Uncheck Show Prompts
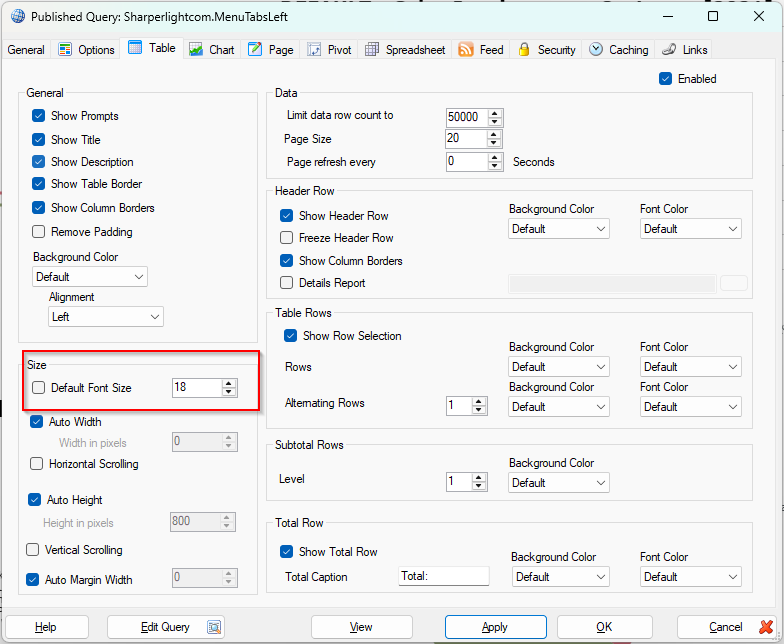 [38, 116]
